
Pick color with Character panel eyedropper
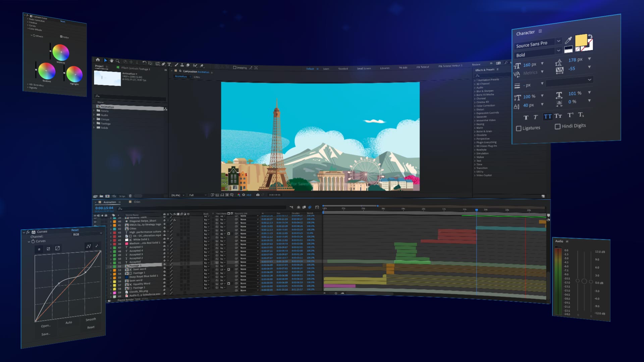(x=568, y=41)
